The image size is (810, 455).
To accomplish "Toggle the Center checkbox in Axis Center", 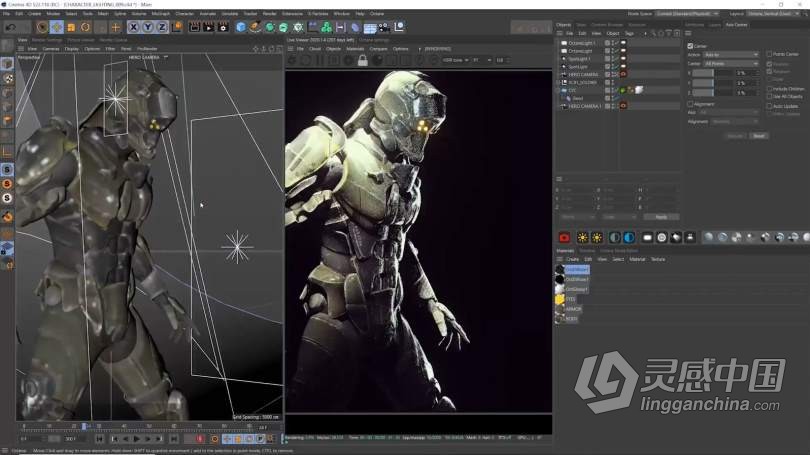I will [690, 46].
